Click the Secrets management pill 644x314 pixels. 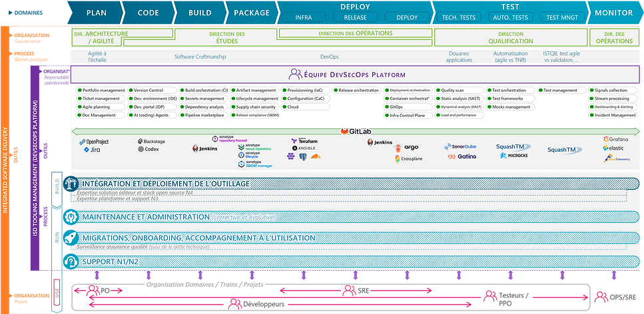point(203,98)
